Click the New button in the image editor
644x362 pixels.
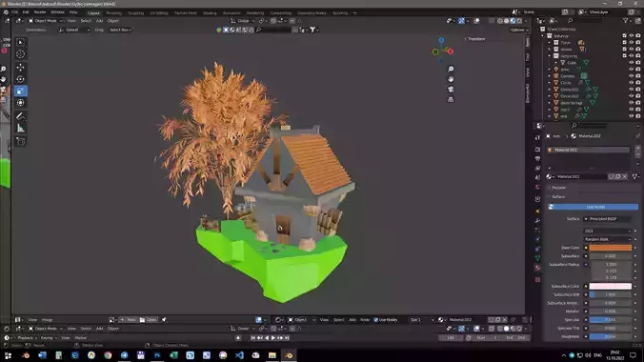tap(128, 320)
